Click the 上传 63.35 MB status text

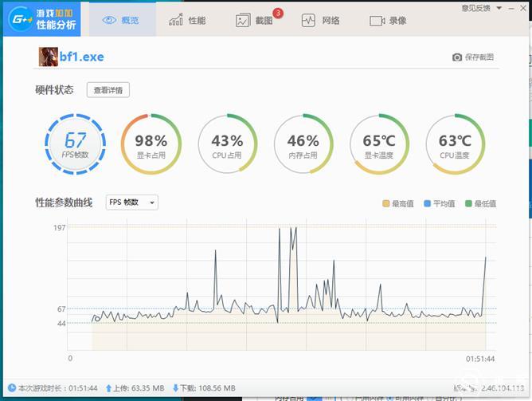click(x=139, y=387)
